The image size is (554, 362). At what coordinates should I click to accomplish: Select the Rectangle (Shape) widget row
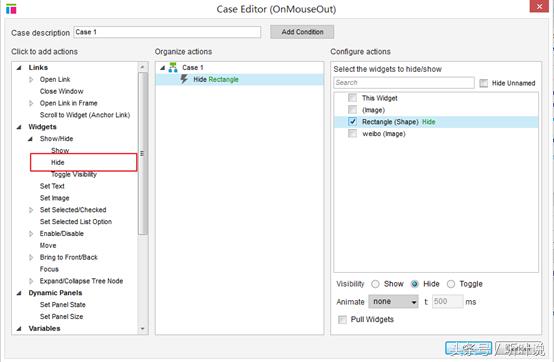pyautogui.click(x=436, y=122)
